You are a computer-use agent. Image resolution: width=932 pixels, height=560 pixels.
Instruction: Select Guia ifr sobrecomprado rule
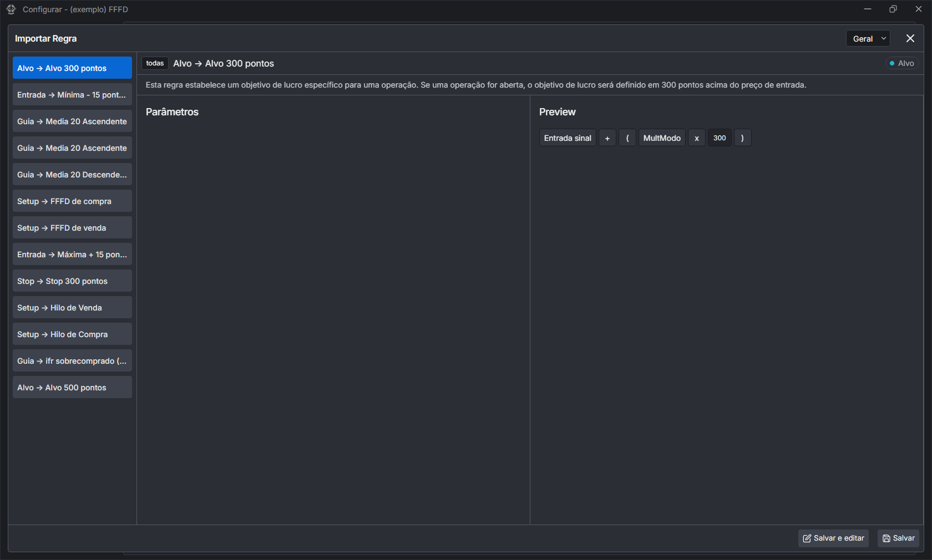(x=72, y=361)
